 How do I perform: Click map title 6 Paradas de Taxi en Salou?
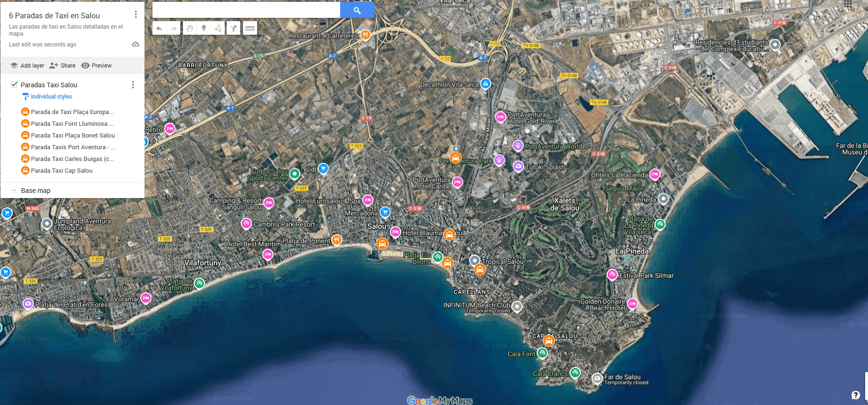(x=54, y=15)
